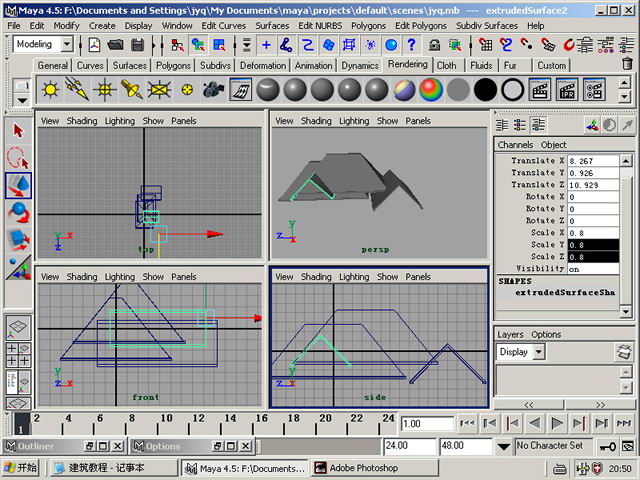Image resolution: width=640 pixels, height=480 pixels.
Task: Click the range slider bar
Action: [x=321, y=447]
